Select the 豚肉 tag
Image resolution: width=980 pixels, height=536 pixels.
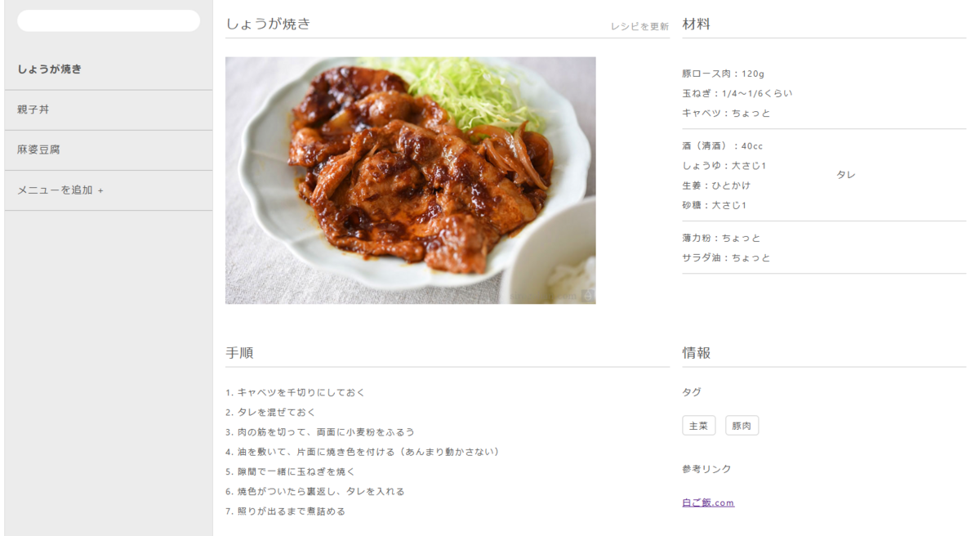[x=742, y=426]
